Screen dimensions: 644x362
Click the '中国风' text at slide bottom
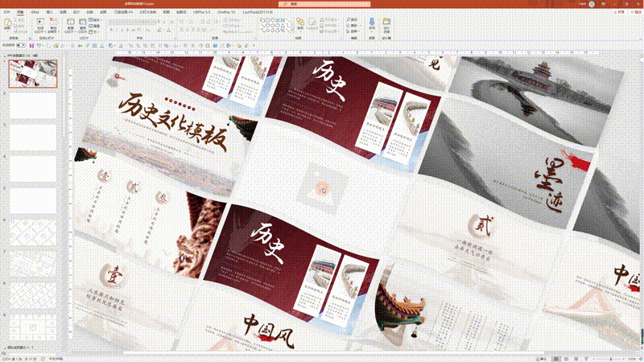tap(269, 331)
